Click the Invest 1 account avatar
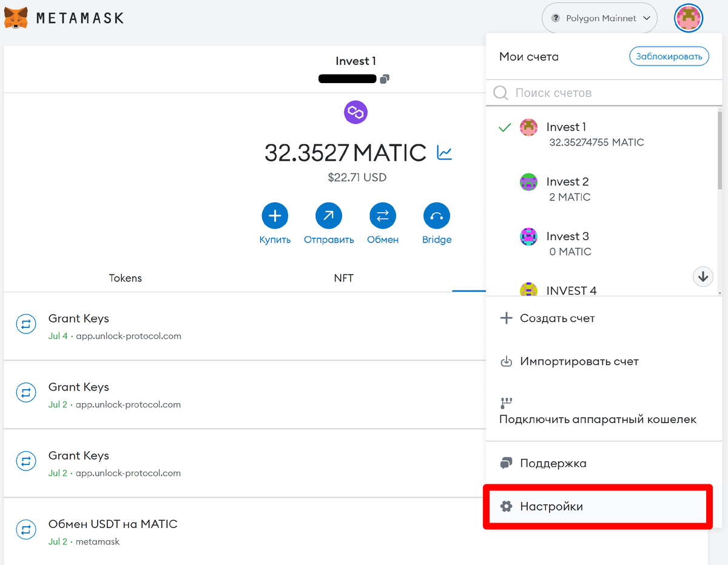The width and height of the screenshot is (728, 565). pos(529,127)
